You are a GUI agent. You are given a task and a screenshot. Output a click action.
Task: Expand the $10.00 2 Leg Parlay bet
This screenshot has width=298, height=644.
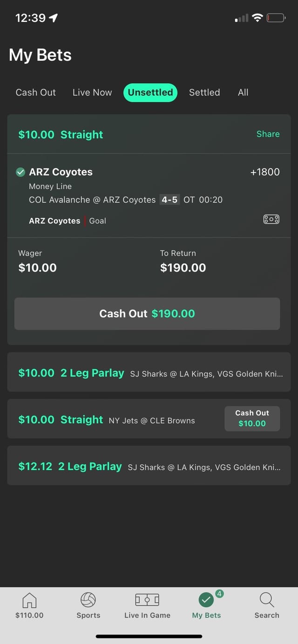149,372
